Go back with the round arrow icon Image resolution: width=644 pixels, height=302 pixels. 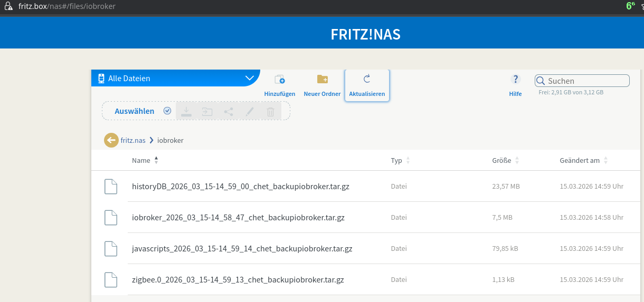tap(111, 140)
